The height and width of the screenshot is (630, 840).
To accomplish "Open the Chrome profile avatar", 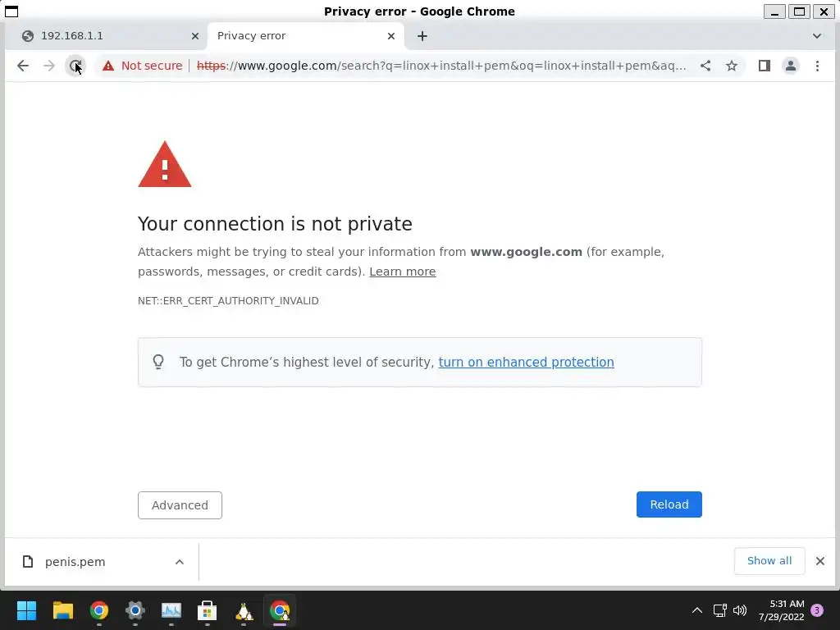I will 791,66.
